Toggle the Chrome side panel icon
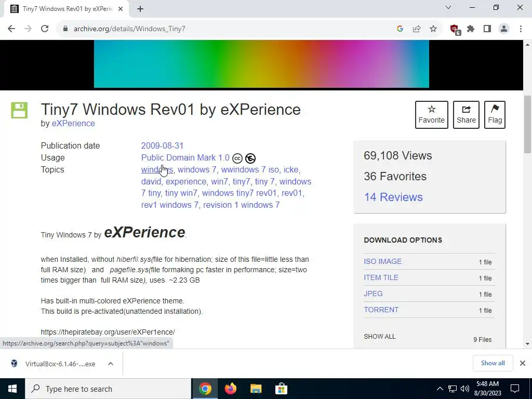 click(x=487, y=29)
